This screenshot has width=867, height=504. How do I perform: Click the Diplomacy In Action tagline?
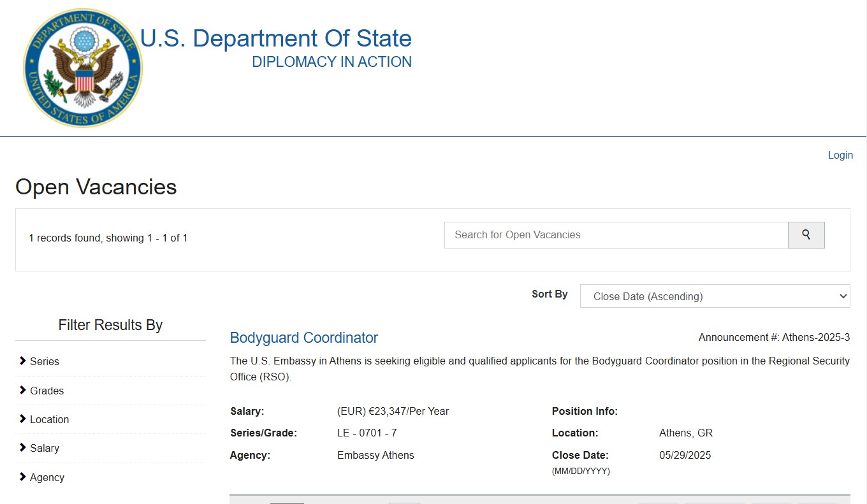click(331, 62)
